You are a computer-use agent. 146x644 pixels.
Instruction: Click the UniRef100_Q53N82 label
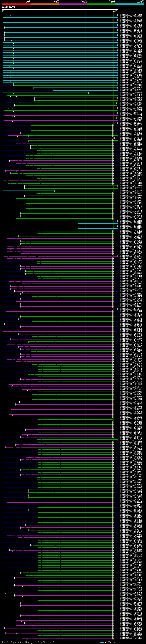(131, 93)
